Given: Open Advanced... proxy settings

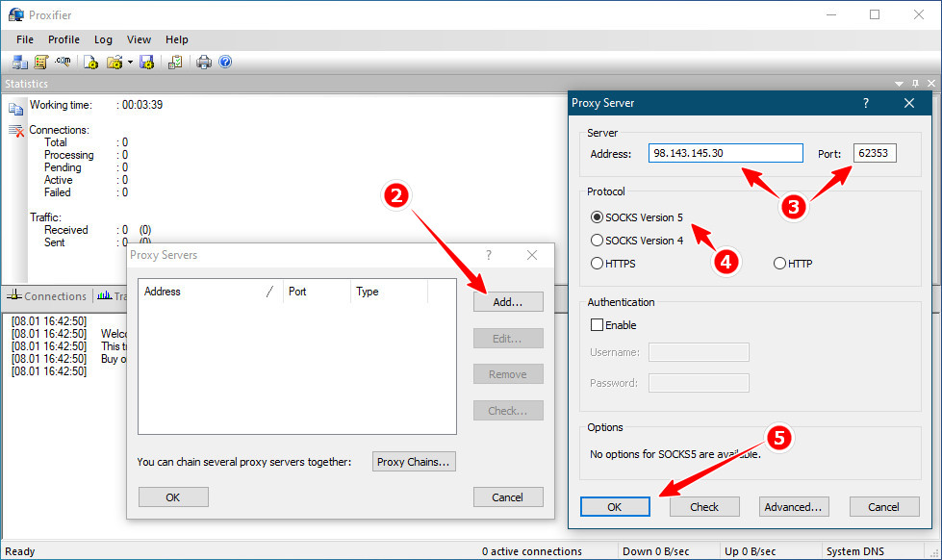Looking at the screenshot, I should point(794,506).
